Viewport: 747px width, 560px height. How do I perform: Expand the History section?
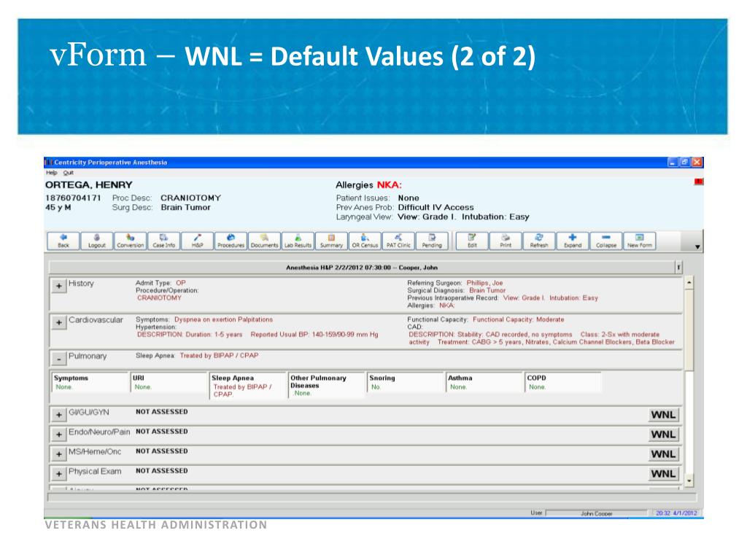[x=58, y=286]
